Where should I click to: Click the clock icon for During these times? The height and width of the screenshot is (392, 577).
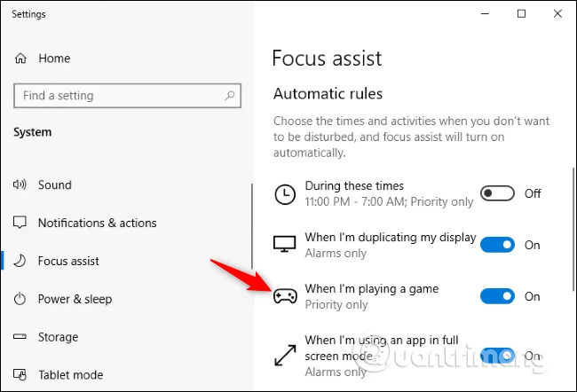tap(285, 194)
